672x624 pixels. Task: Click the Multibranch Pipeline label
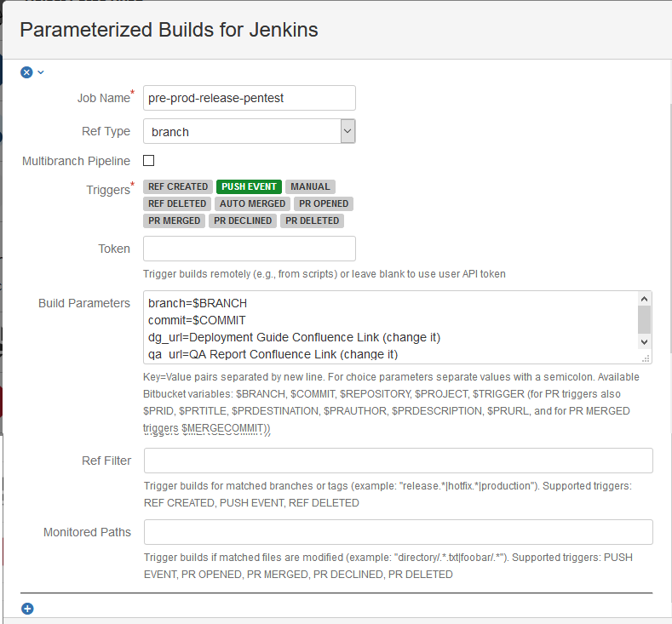coord(77,161)
